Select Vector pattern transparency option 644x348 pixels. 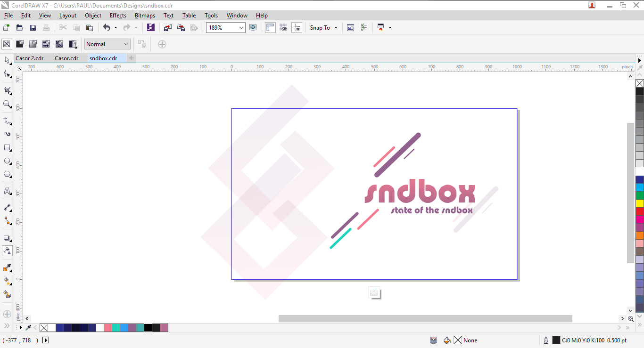(x=46, y=44)
